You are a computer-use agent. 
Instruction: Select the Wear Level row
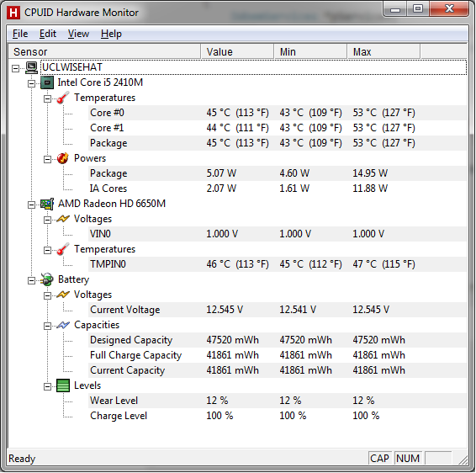278,401
